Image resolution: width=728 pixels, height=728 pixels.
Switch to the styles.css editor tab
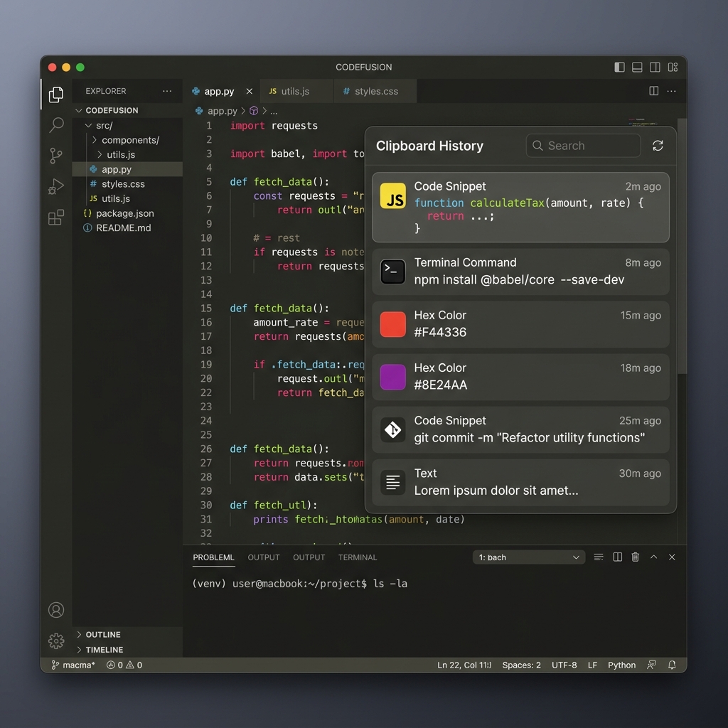pos(375,92)
